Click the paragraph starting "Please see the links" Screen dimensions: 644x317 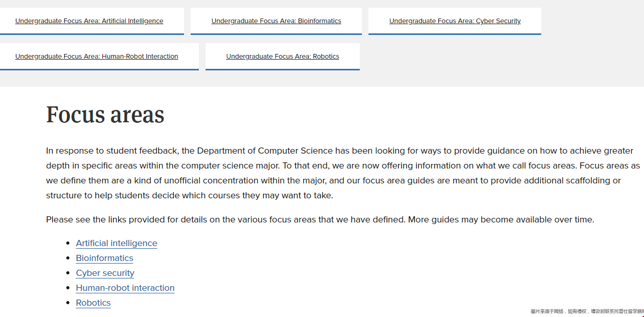pyautogui.click(x=320, y=219)
